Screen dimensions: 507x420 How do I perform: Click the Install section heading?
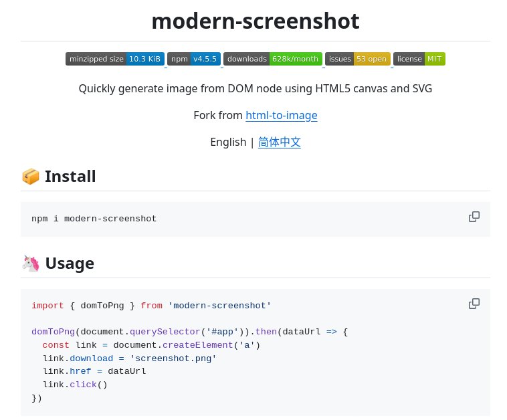(70, 177)
